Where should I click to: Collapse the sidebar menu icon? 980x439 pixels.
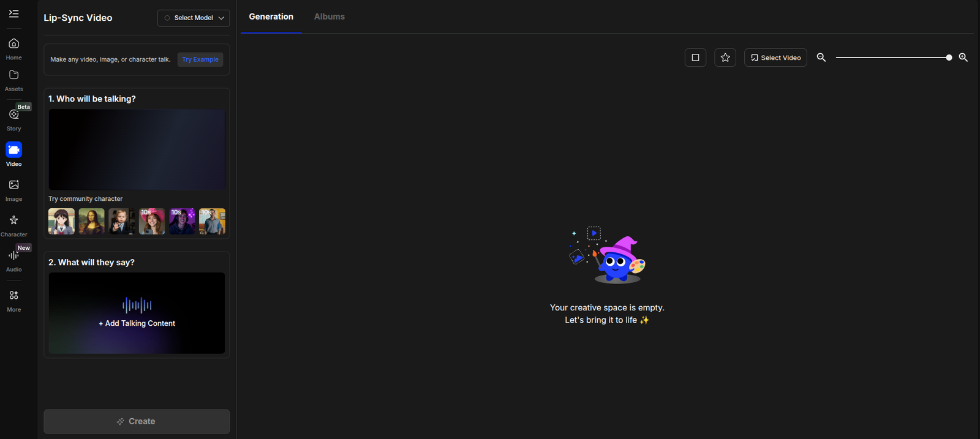[x=13, y=13]
